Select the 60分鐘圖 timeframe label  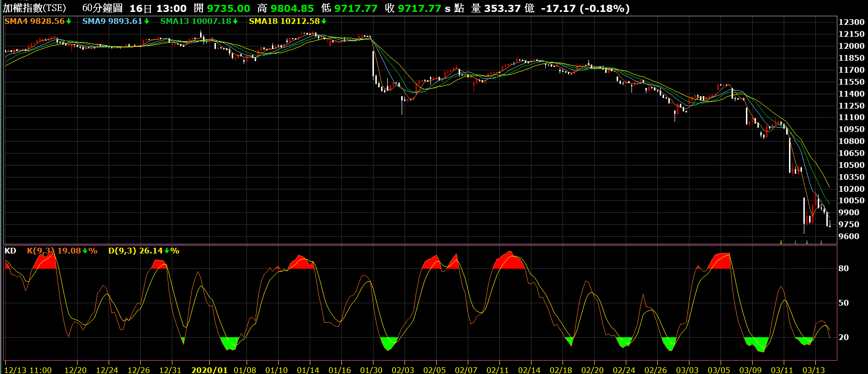[102, 9]
